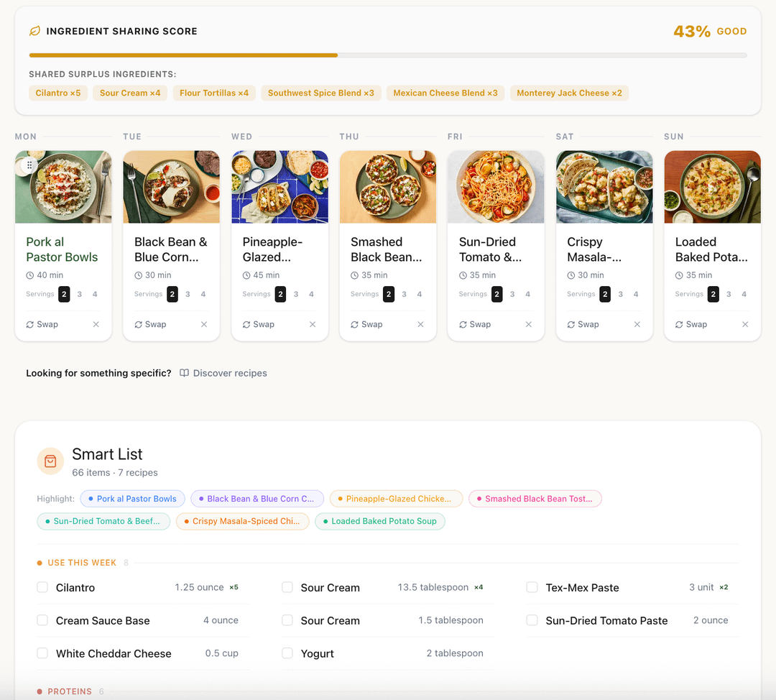Click the book icon beside Discover recipes

[x=185, y=373]
